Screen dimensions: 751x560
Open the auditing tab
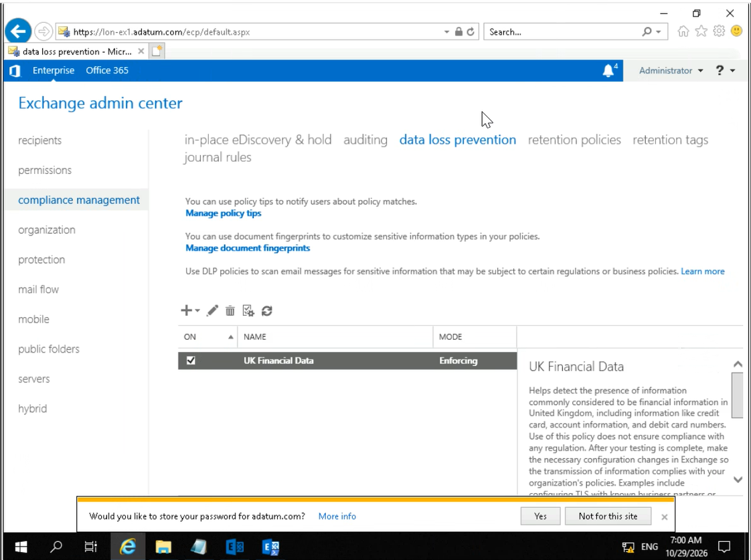pyautogui.click(x=365, y=140)
